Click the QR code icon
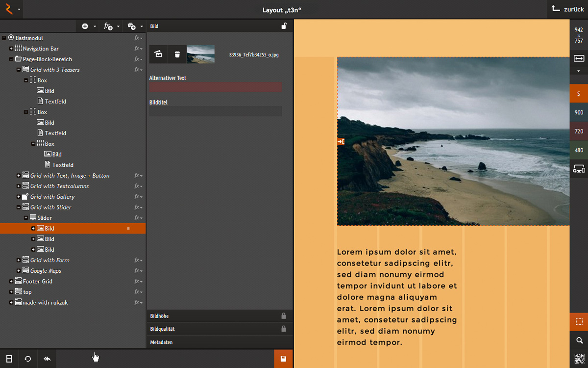588x368 pixels. click(x=579, y=359)
